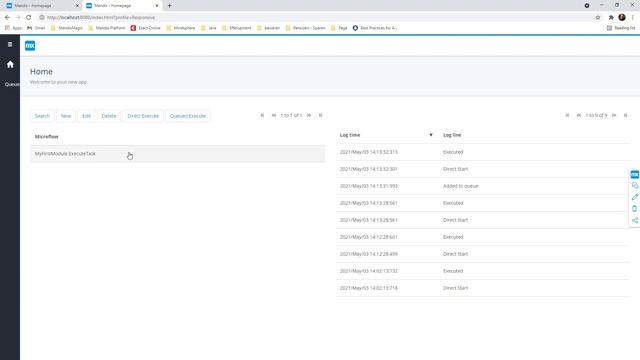Image resolution: width=640 pixels, height=360 pixels.
Task: Click the Search button above microflow grid
Action: [42, 116]
